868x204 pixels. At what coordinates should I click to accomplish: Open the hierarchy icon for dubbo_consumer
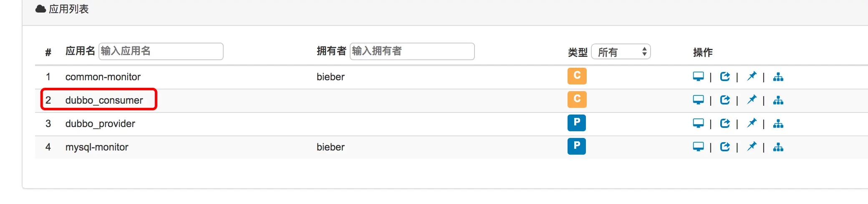pyautogui.click(x=778, y=100)
